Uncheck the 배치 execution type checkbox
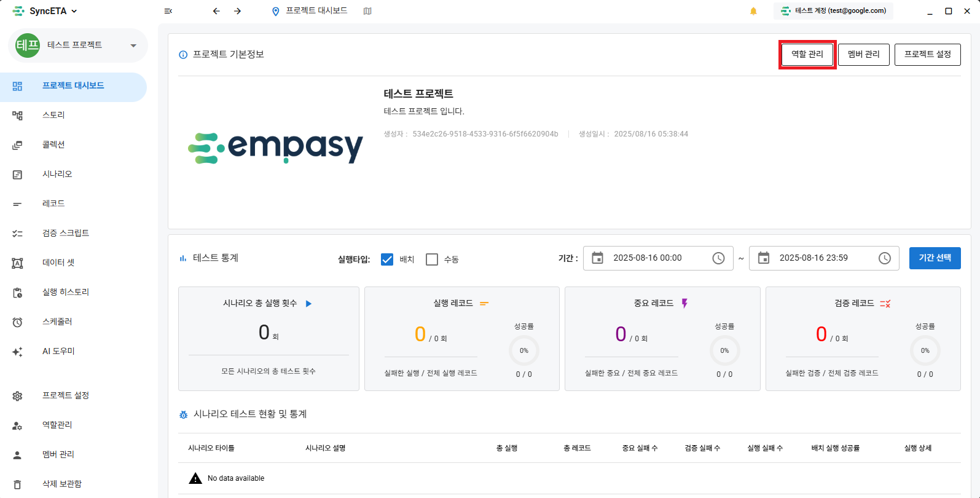The width and height of the screenshot is (980, 498). click(x=387, y=259)
